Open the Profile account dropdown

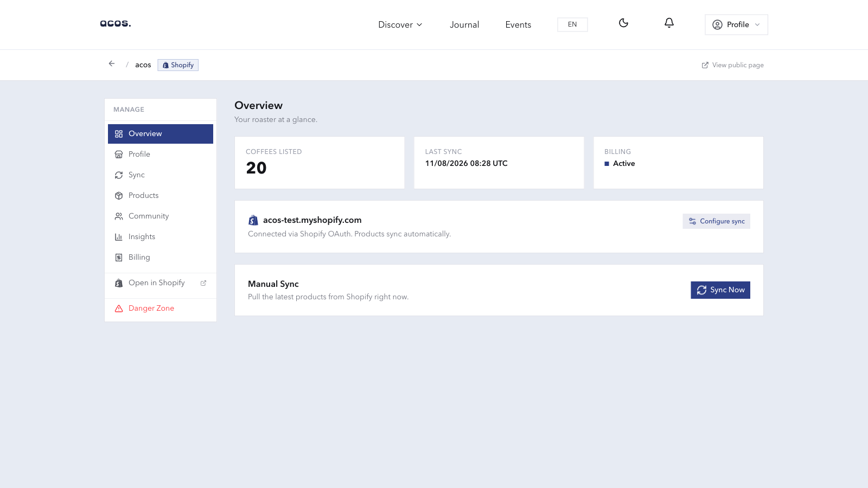click(736, 24)
